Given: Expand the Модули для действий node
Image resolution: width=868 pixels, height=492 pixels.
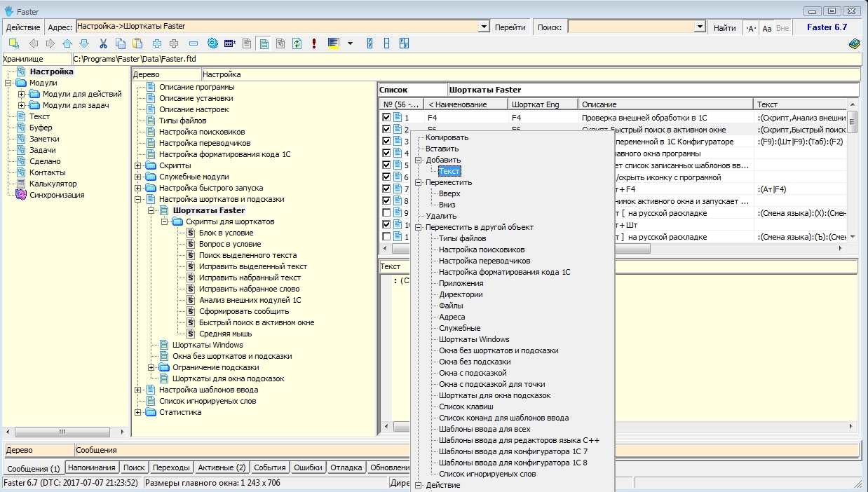Looking at the screenshot, I should coord(21,94).
